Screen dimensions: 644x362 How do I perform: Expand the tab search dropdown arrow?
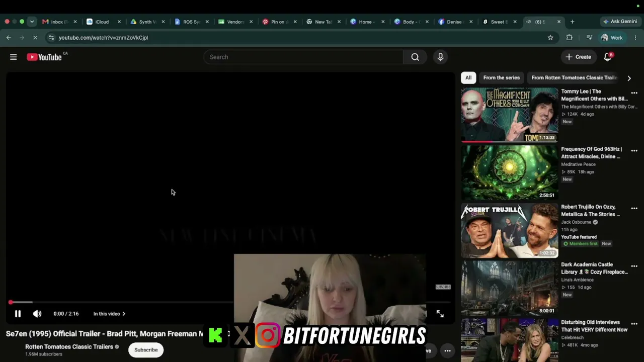[x=32, y=22]
